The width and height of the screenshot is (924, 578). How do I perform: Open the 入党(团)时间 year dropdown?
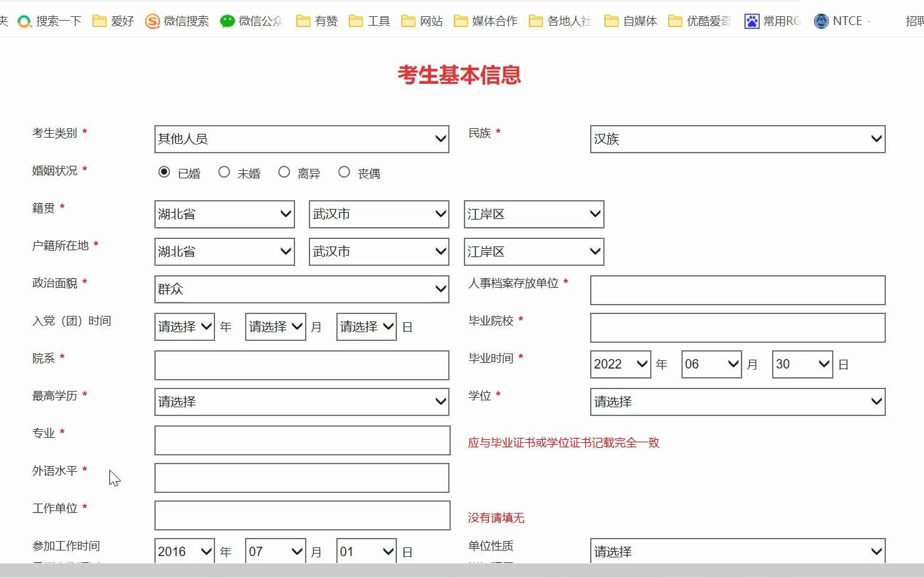point(184,327)
